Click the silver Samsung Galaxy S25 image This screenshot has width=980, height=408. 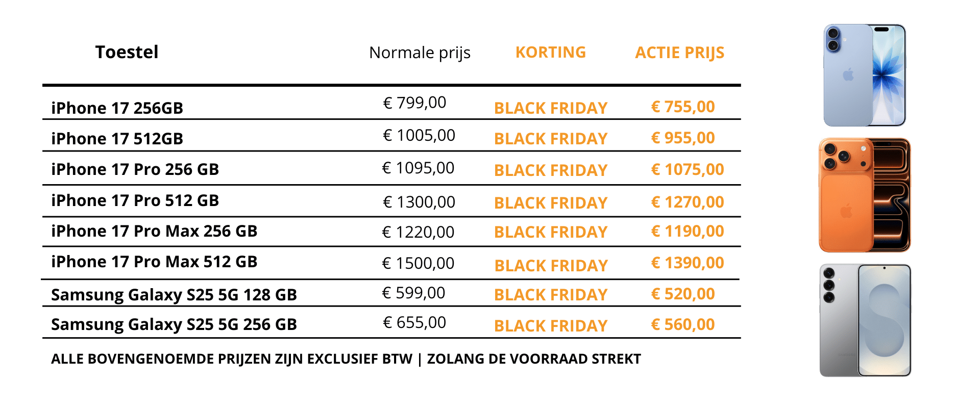(x=865, y=320)
